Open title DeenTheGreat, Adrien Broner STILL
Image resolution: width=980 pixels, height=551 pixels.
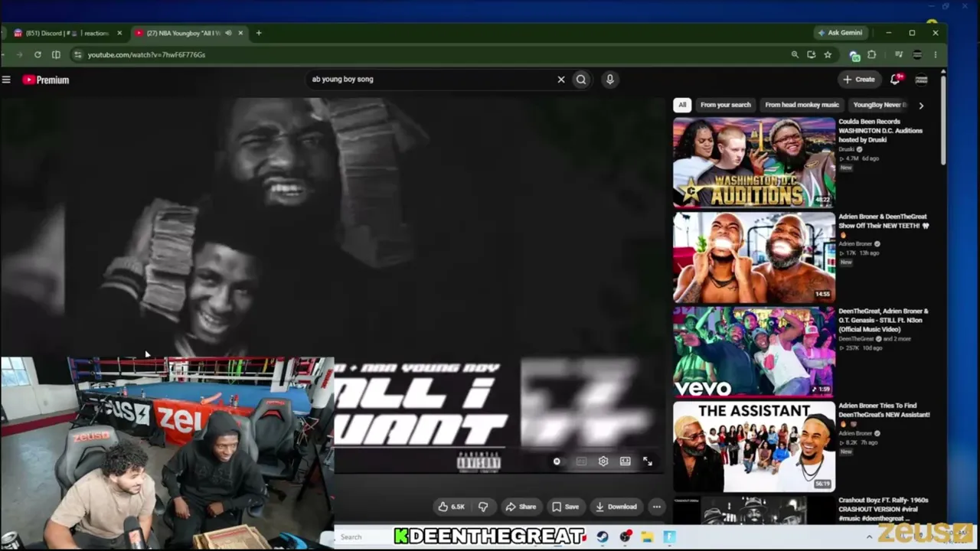(884, 321)
